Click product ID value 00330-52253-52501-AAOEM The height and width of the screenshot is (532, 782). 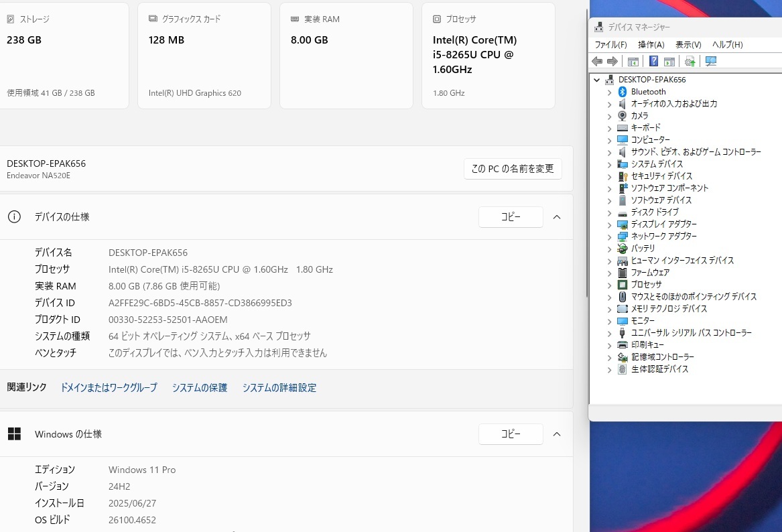[168, 320]
